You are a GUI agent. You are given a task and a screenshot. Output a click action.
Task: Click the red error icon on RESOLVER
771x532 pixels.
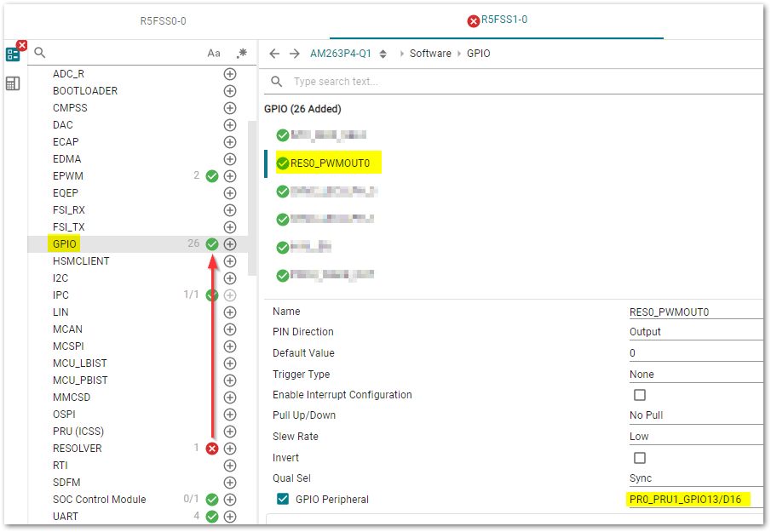[x=212, y=449]
